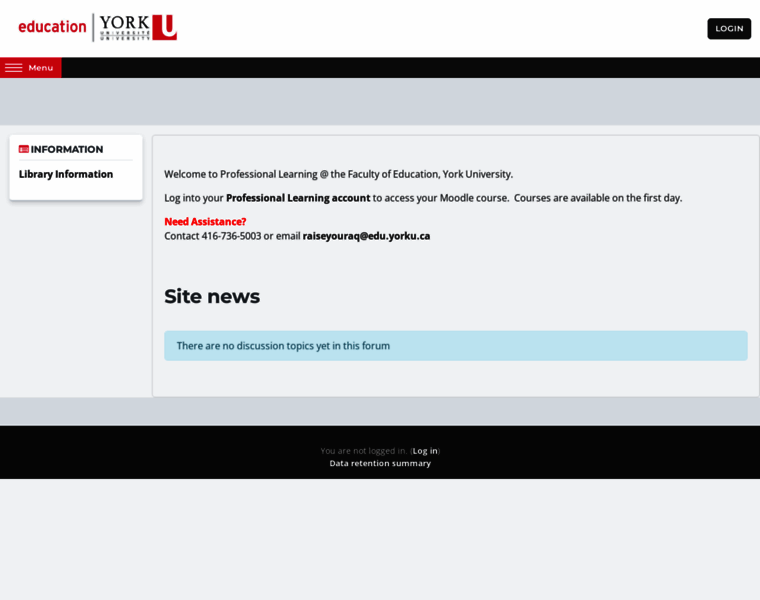Open the hamburger menu icon
The image size is (760, 600).
[14, 68]
